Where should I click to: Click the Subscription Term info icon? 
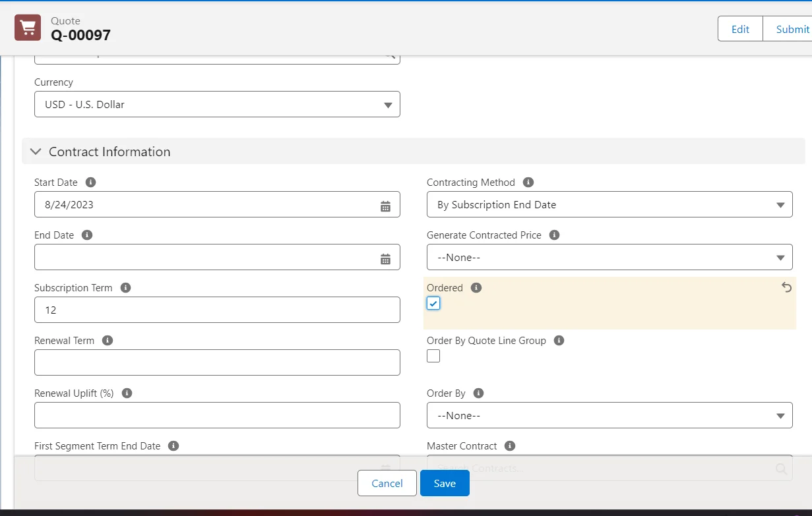click(125, 287)
